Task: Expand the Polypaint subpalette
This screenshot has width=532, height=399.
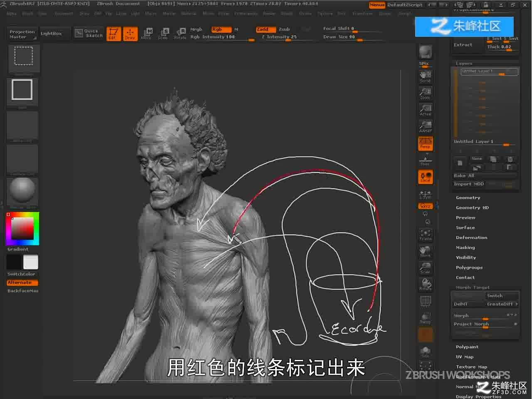Action: (x=467, y=347)
